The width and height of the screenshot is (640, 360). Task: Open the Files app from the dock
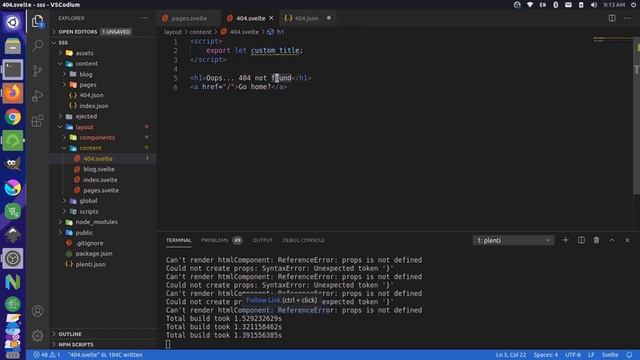[13, 46]
